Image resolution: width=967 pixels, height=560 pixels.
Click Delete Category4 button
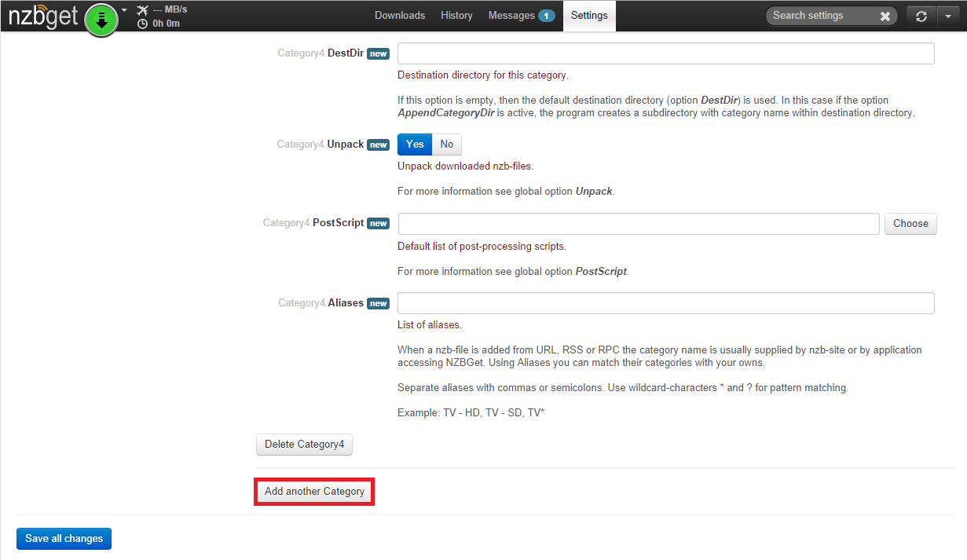(304, 445)
